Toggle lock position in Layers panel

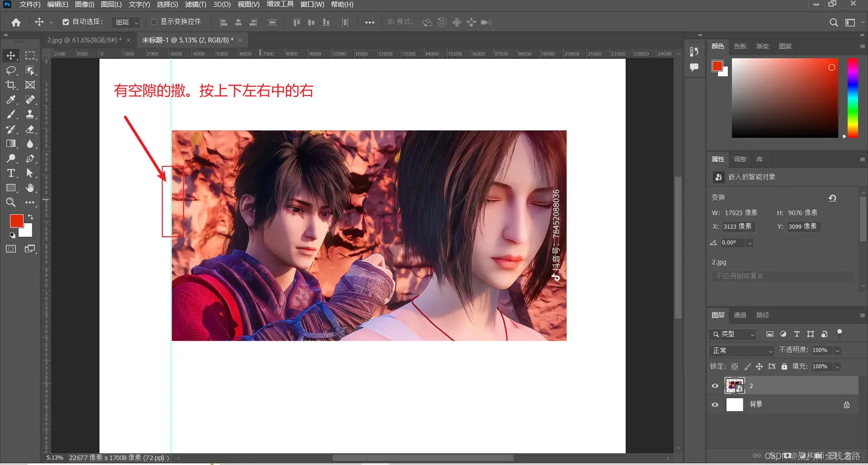pyautogui.click(x=759, y=366)
